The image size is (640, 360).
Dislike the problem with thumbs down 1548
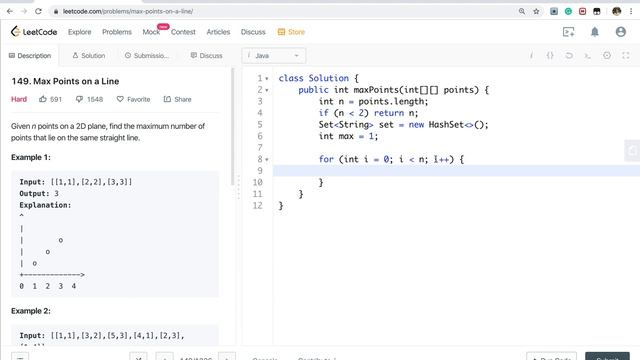(x=89, y=99)
